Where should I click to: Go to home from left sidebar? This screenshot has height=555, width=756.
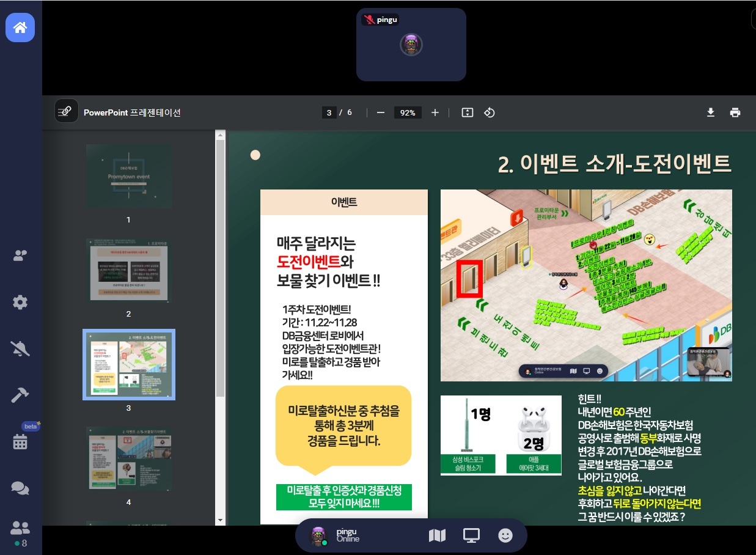pos(20,28)
